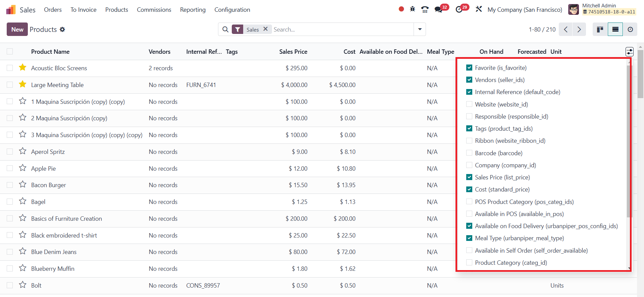Enable Product Category (categ_id) column
The height and width of the screenshot is (297, 644).
click(x=469, y=263)
